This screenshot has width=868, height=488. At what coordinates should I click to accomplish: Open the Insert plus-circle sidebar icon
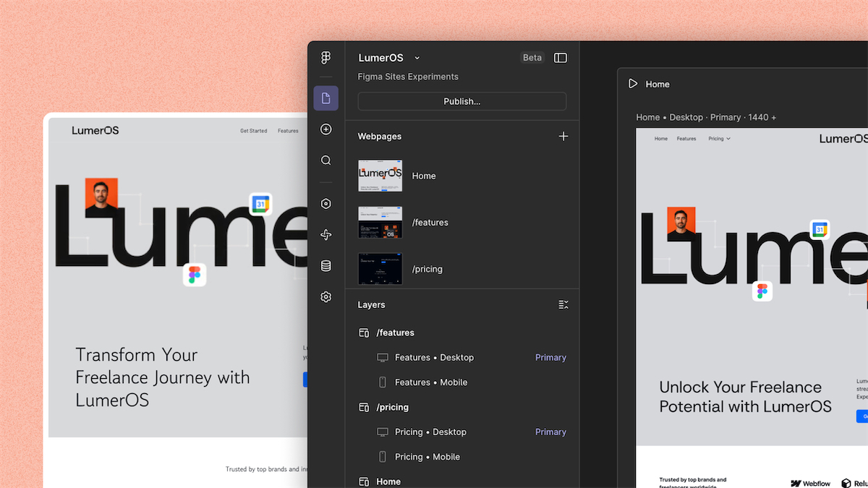[326, 129]
